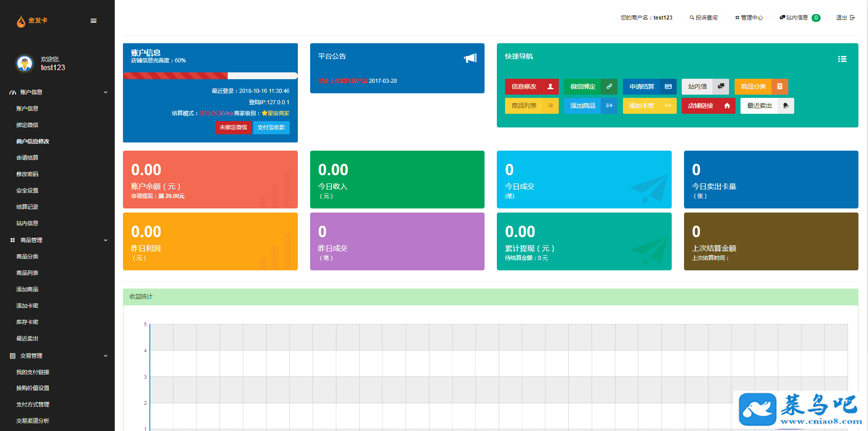
Task: Open 信息修改 quick nav user icon
Action: pos(550,86)
